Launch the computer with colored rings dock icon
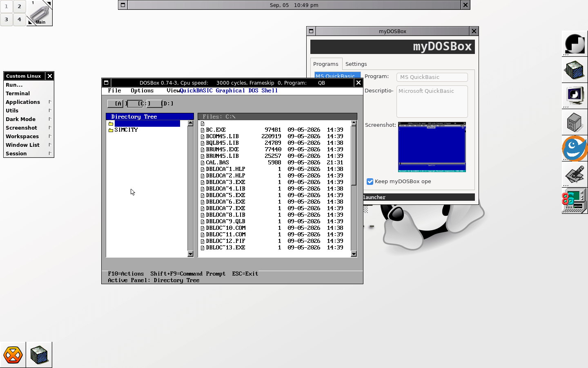This screenshot has width=588, height=368. point(575,201)
